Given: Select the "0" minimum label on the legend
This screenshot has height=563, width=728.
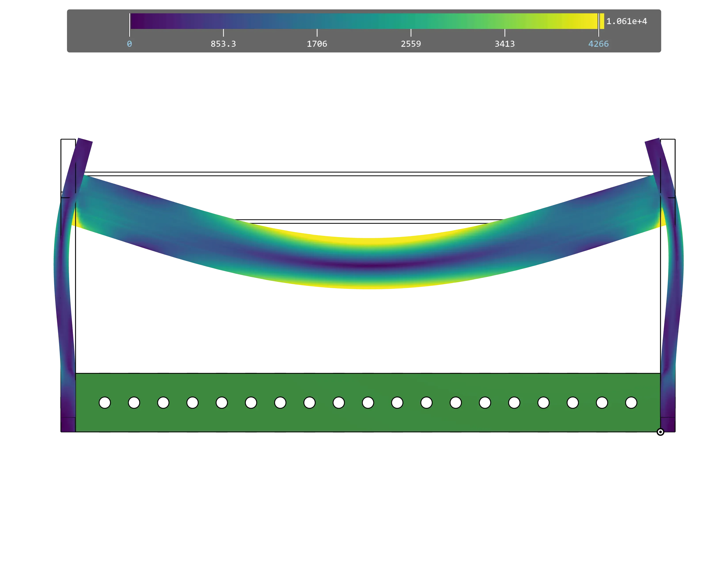Looking at the screenshot, I should point(129,43).
